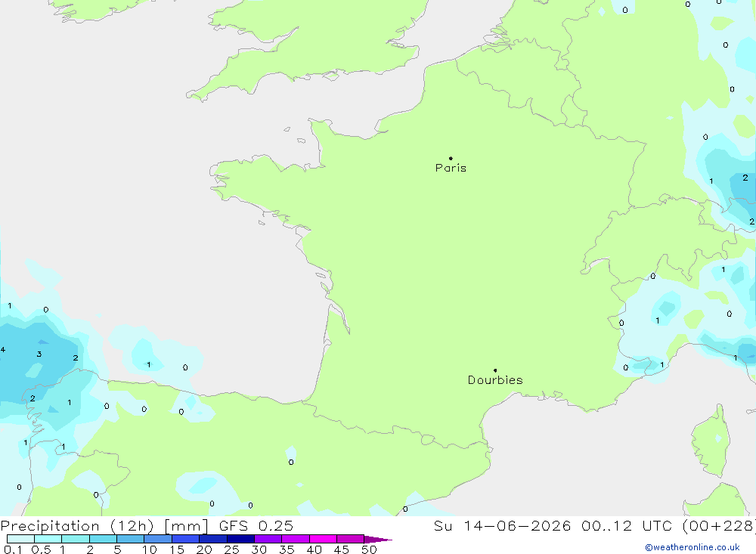This screenshot has width=756, height=554.
Task: Pick the 15–20 mm legend swatch
Action: click(186, 539)
